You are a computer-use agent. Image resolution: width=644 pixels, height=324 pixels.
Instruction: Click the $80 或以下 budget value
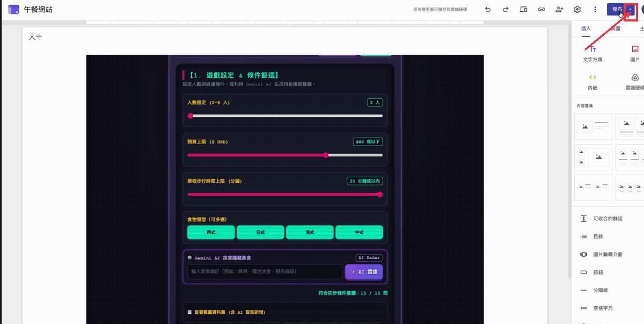click(x=368, y=142)
